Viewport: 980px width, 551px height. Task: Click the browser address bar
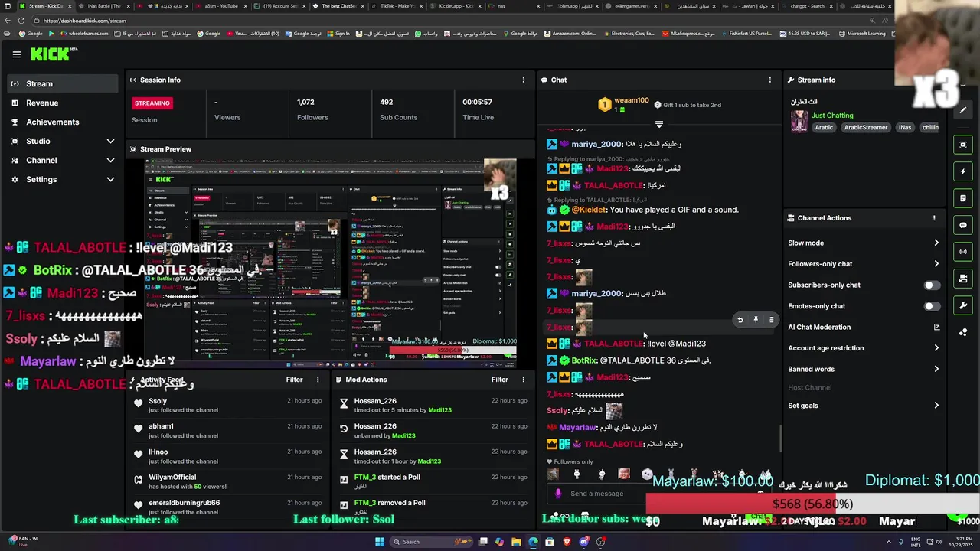point(459,21)
